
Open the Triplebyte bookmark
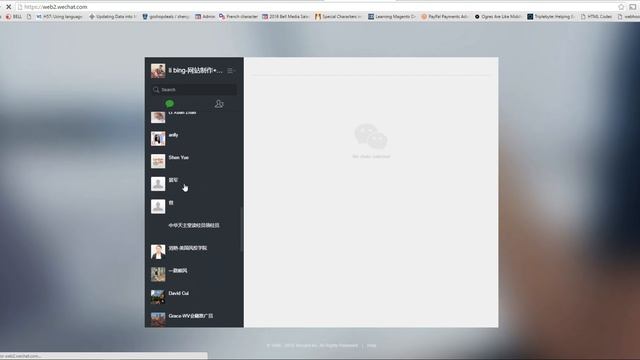click(551, 17)
